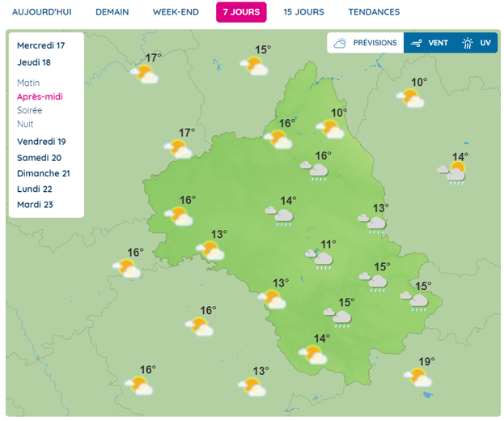
Task: Click the 11° temperature label
Action: point(328,245)
